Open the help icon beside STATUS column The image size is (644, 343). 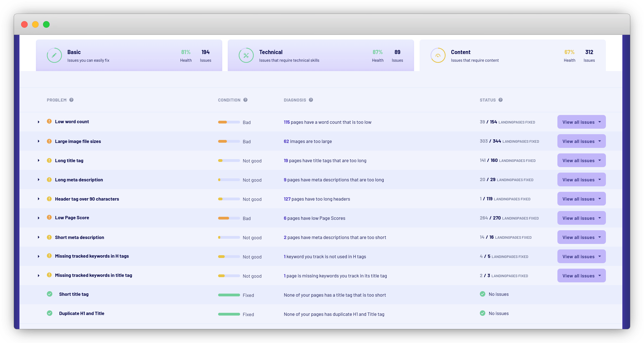pos(500,100)
